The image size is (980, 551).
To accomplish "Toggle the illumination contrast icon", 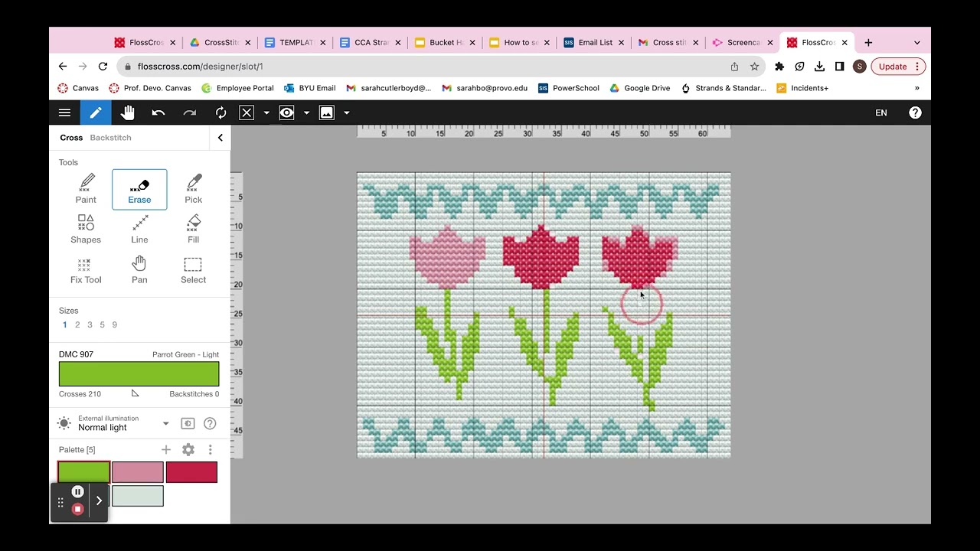I will pyautogui.click(x=188, y=423).
